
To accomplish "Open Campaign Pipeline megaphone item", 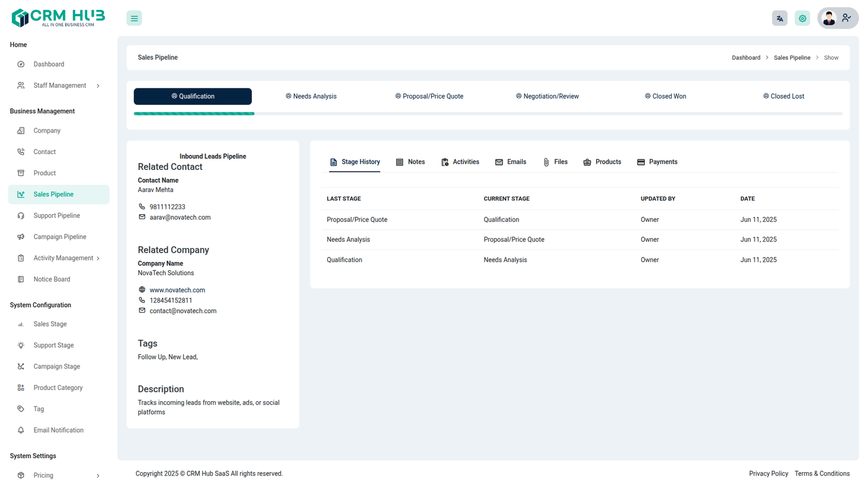I will (x=60, y=237).
